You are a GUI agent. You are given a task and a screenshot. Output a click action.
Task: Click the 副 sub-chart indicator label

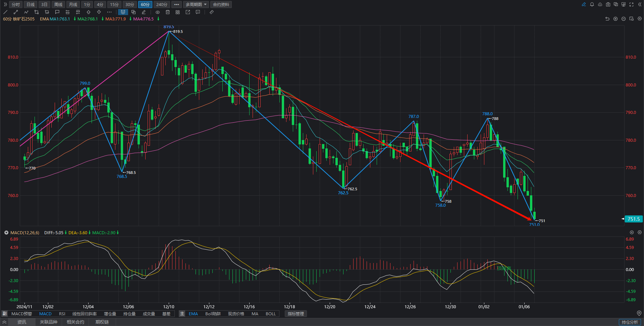[4, 314]
